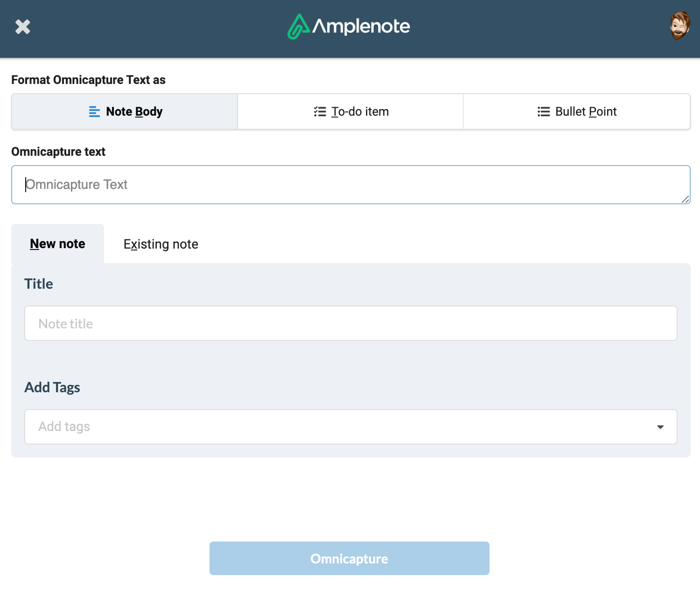Select To-do item format option
700x611 pixels.
tap(350, 111)
